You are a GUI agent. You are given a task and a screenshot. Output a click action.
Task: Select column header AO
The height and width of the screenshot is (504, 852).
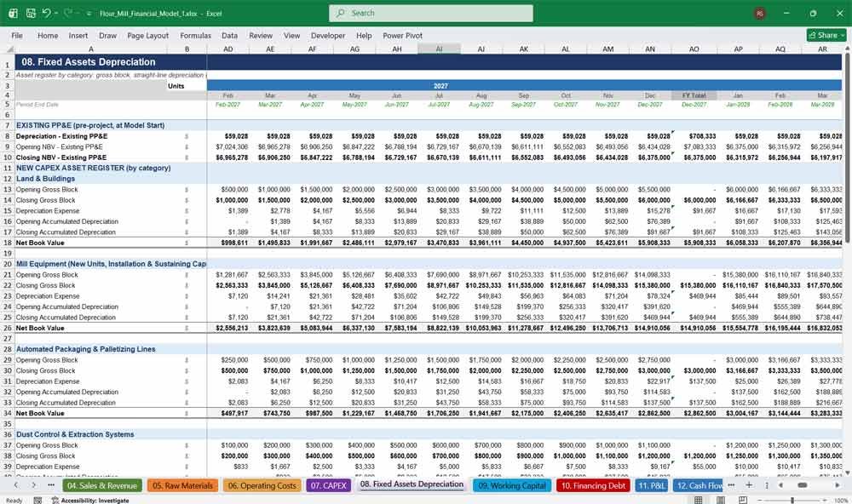tap(694, 49)
